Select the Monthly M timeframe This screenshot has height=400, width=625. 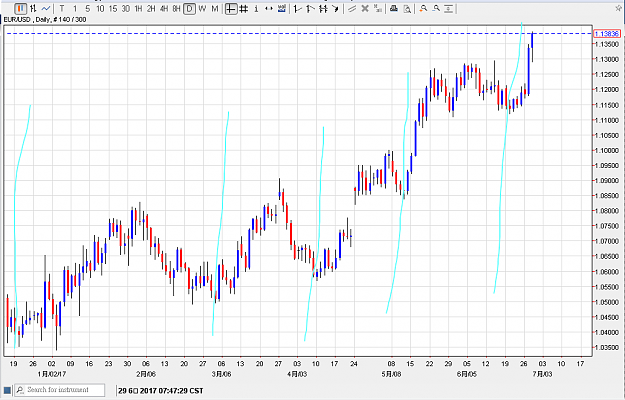pyautogui.click(x=215, y=8)
